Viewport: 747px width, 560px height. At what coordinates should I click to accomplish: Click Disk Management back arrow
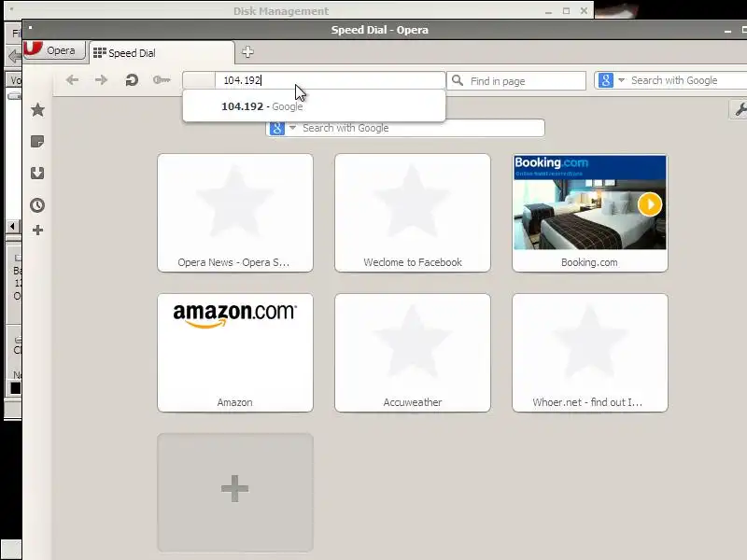(x=14, y=57)
